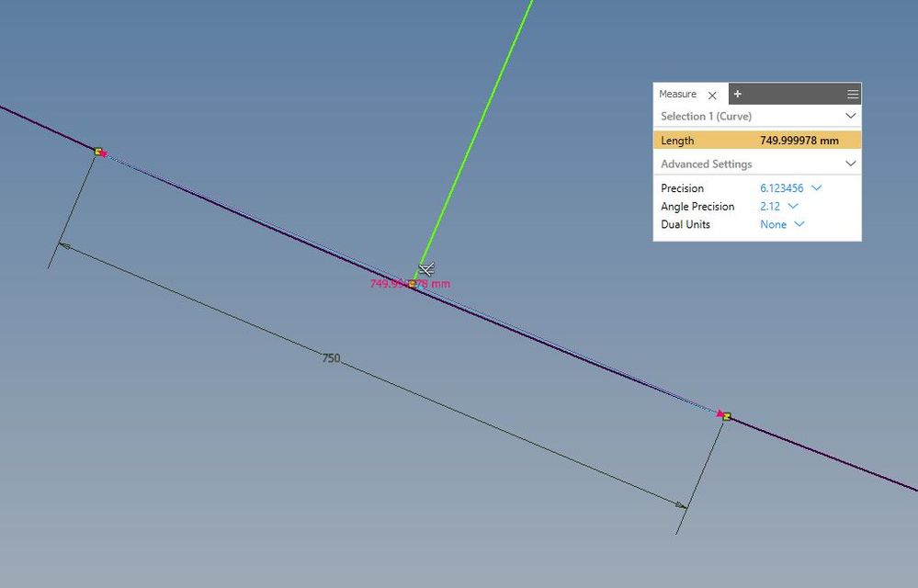Screen dimensions: 918x588
Task: Click the 750 dimension value text
Action: [331, 358]
